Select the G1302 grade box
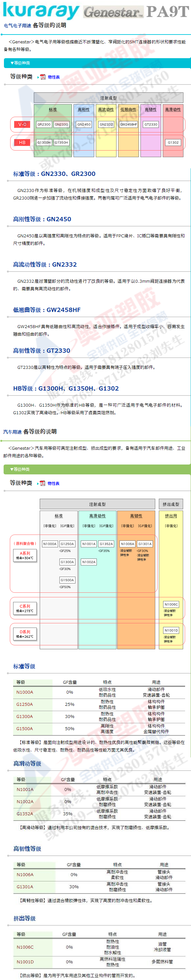191x980 pixels. tap(173, 143)
